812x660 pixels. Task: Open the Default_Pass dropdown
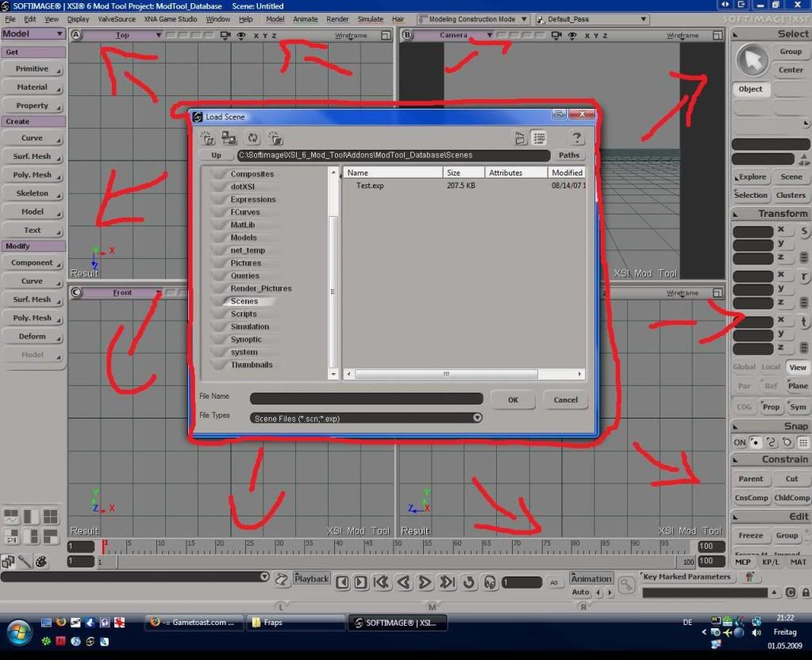592,19
